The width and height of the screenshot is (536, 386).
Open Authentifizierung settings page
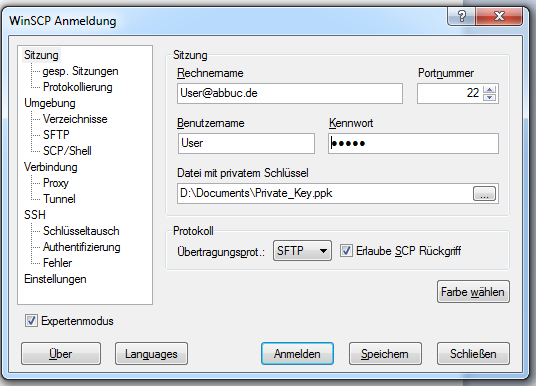(82, 247)
